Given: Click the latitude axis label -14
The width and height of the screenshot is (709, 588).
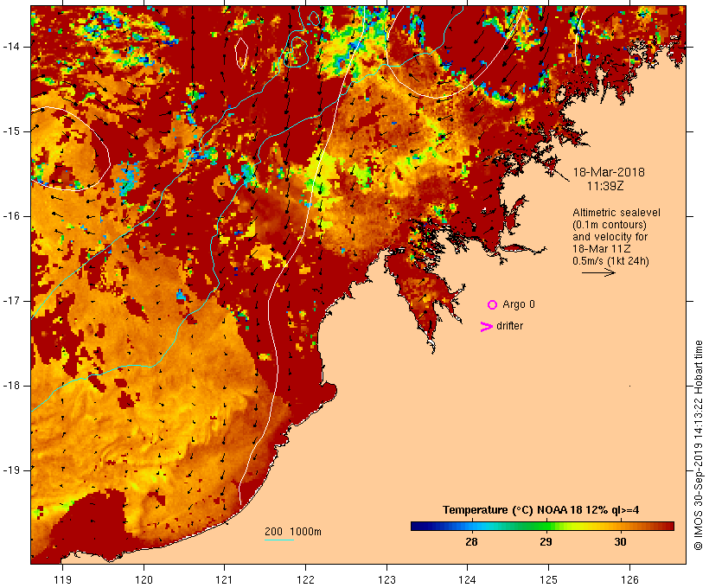Looking at the screenshot, I should coord(11,47).
